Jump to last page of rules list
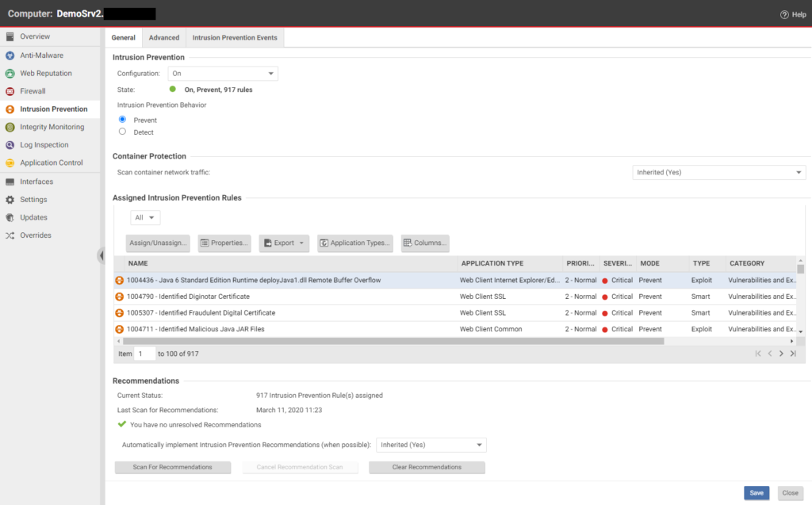 793,354
